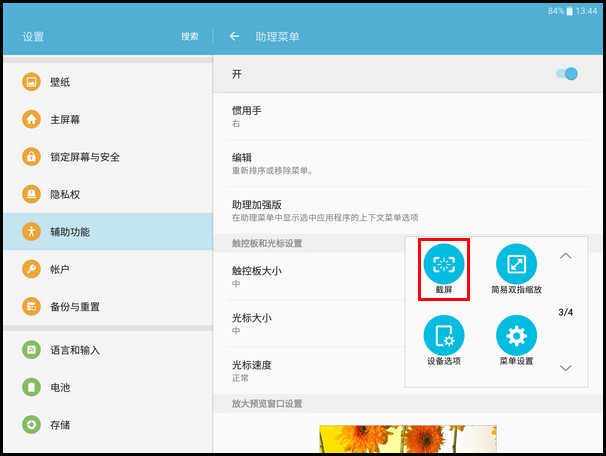Click the 触控板和光标设置 section header
Screen dimensions: 606x456
pyautogui.click(x=267, y=243)
